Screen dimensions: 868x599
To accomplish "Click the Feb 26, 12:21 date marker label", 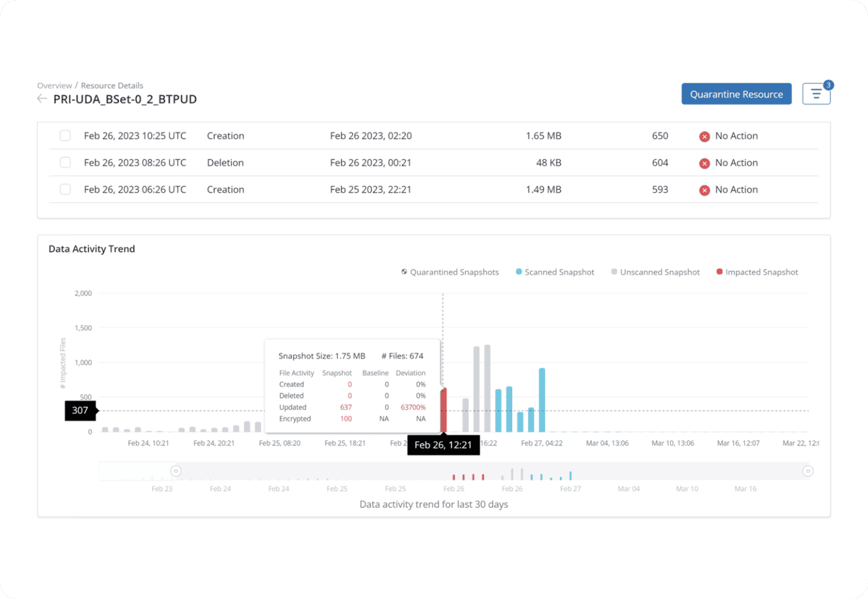I will pyautogui.click(x=443, y=445).
